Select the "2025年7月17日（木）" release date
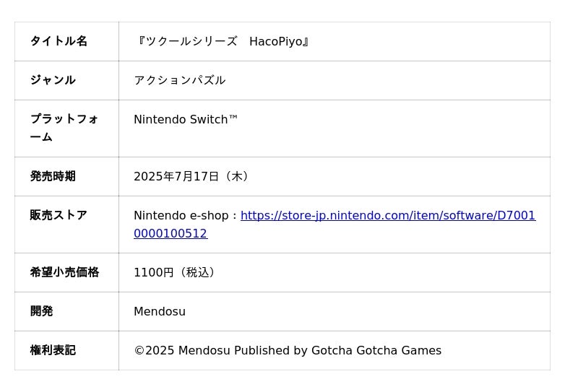578x392 pixels. 192,176
